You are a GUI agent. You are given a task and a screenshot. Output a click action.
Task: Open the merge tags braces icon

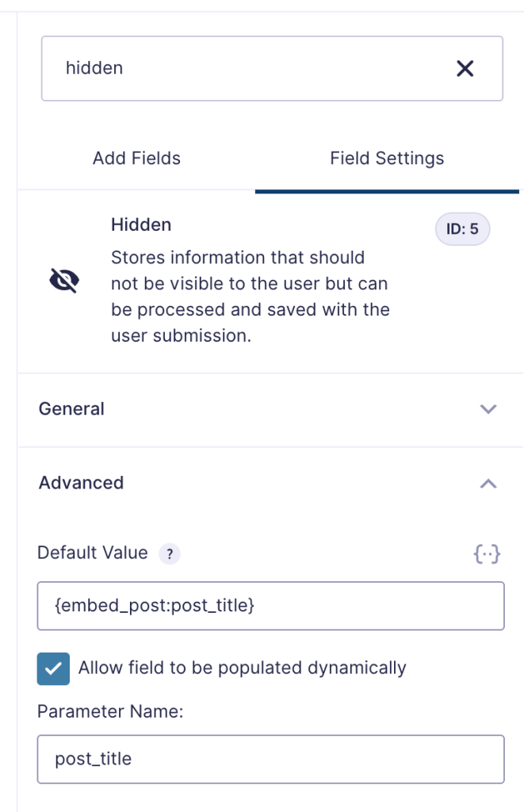tap(487, 554)
